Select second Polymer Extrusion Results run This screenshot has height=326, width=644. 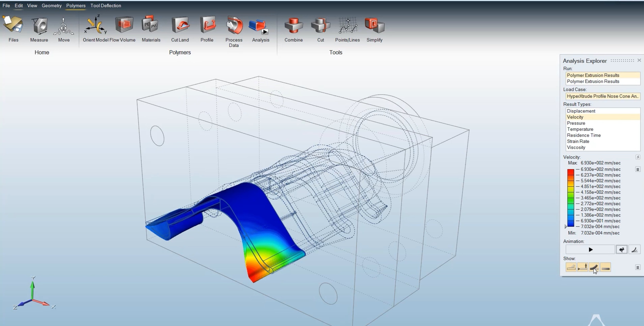[x=603, y=81]
